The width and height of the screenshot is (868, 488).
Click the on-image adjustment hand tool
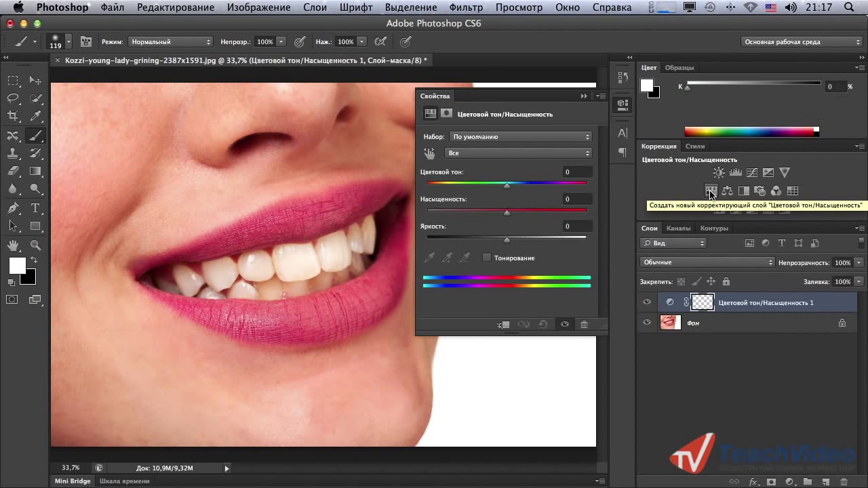pos(429,153)
